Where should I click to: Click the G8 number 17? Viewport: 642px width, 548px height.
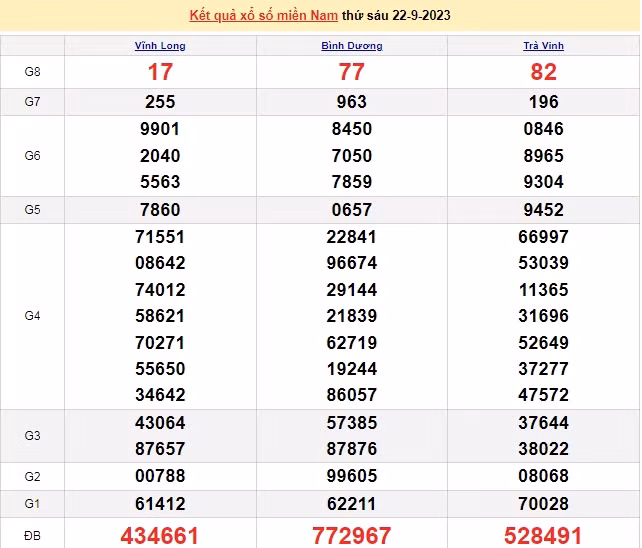(160, 72)
